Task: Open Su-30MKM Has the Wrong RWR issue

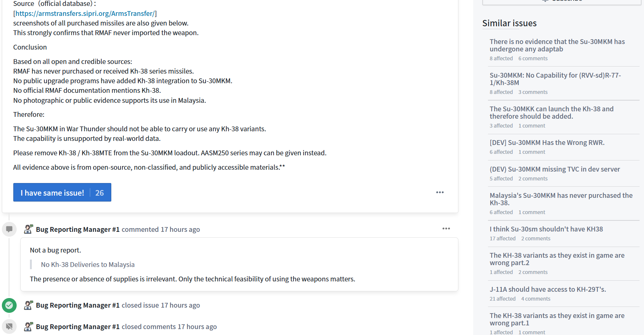Action: click(547, 143)
